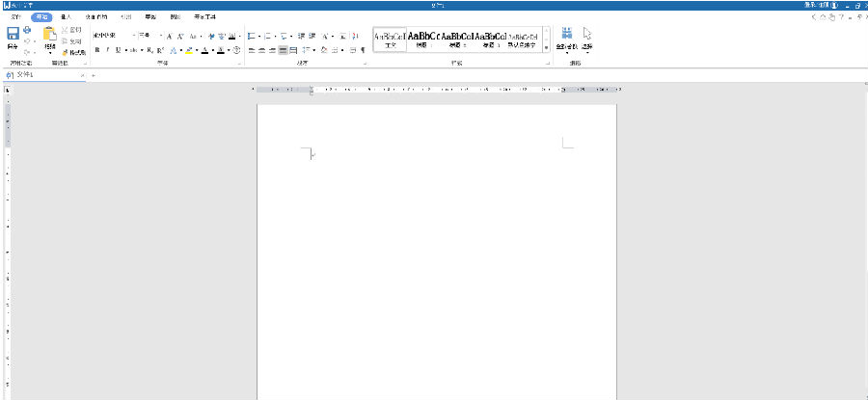This screenshot has width=868, height=400.
Task: Apply the 标题 1 style
Action: [423, 40]
